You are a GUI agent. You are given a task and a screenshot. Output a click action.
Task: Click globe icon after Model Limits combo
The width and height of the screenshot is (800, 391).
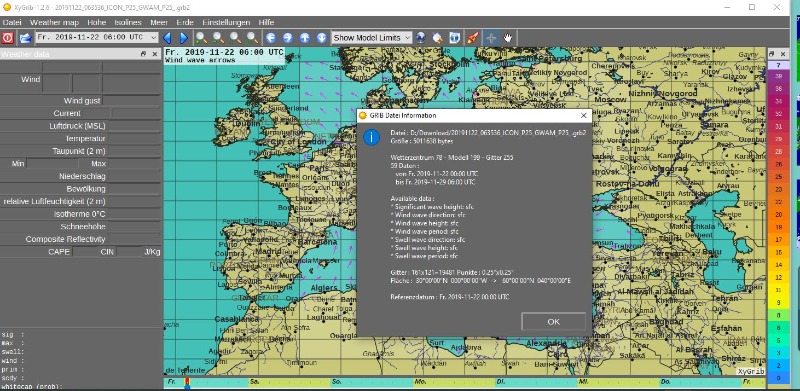(x=420, y=38)
